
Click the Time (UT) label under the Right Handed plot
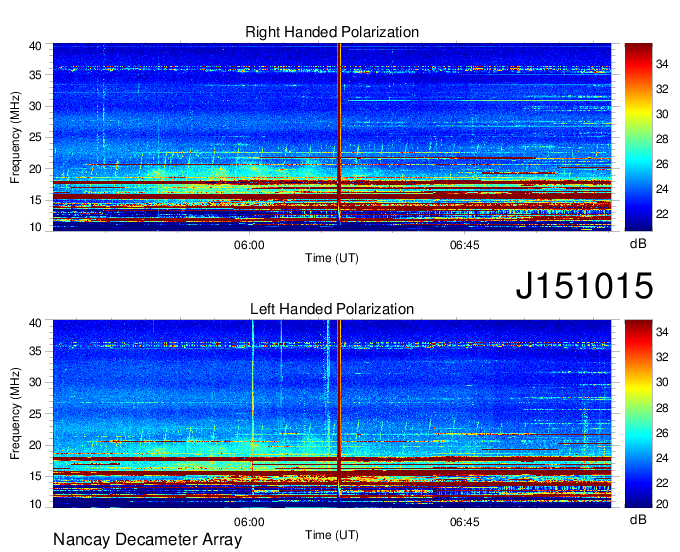(332, 258)
